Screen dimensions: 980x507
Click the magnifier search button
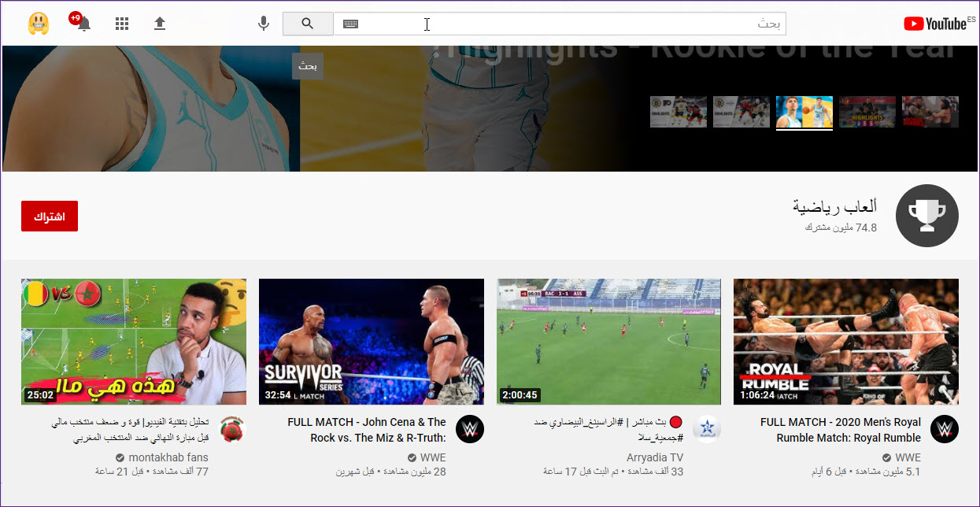point(308,24)
